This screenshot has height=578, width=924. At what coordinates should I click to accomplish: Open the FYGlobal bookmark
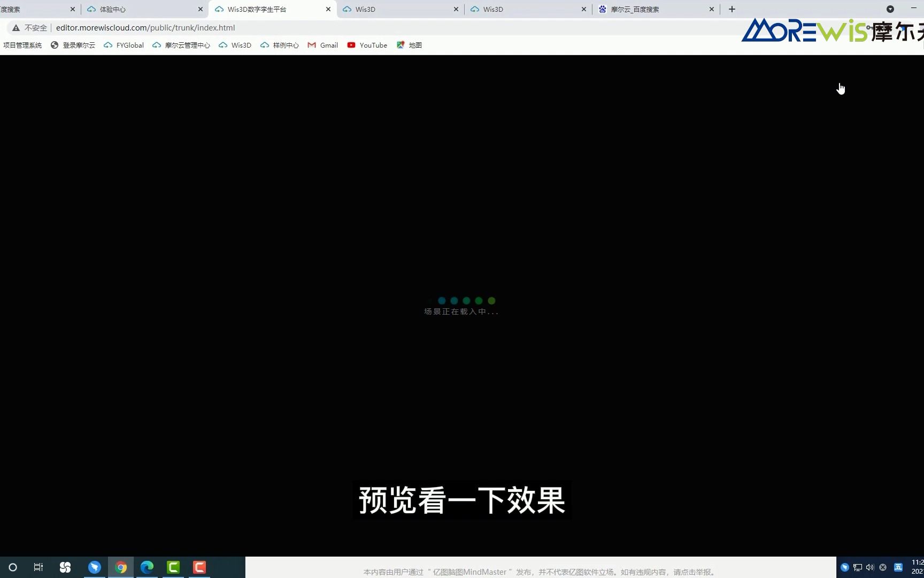[x=124, y=45]
